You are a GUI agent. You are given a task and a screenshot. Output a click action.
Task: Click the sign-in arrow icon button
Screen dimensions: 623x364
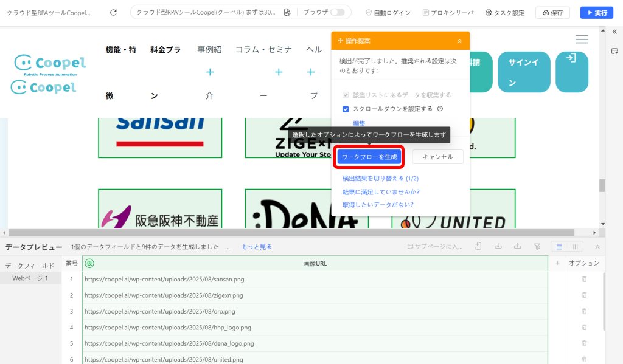click(572, 72)
